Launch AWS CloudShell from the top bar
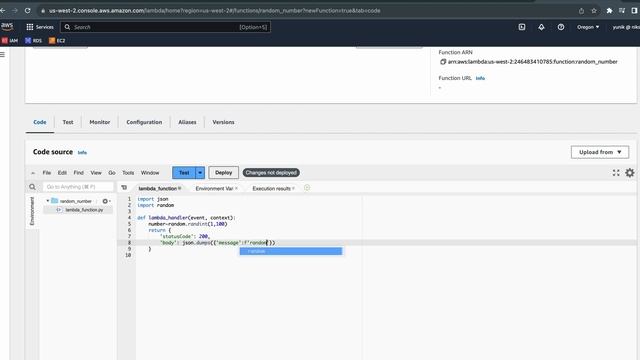The height and width of the screenshot is (360, 640). click(x=522, y=27)
